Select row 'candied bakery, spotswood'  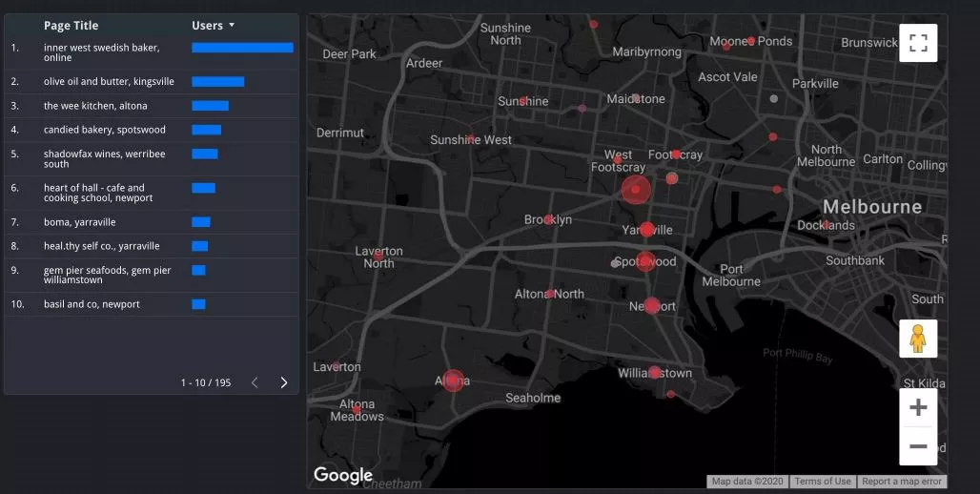click(x=152, y=130)
